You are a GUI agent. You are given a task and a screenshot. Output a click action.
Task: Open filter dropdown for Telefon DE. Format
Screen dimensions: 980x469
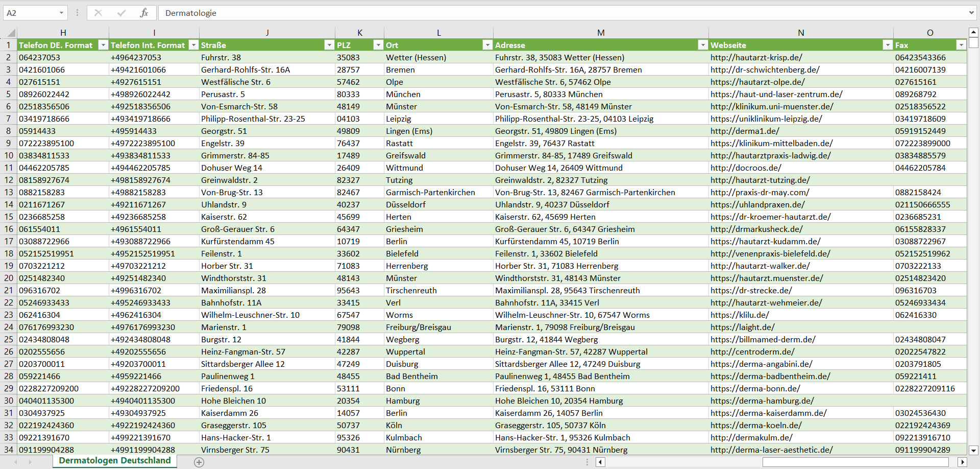click(103, 45)
